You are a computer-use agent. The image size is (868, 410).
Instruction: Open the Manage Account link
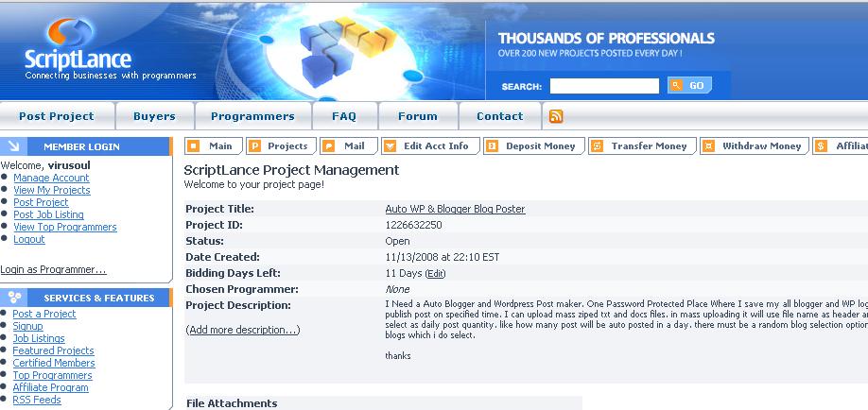pyautogui.click(x=51, y=178)
